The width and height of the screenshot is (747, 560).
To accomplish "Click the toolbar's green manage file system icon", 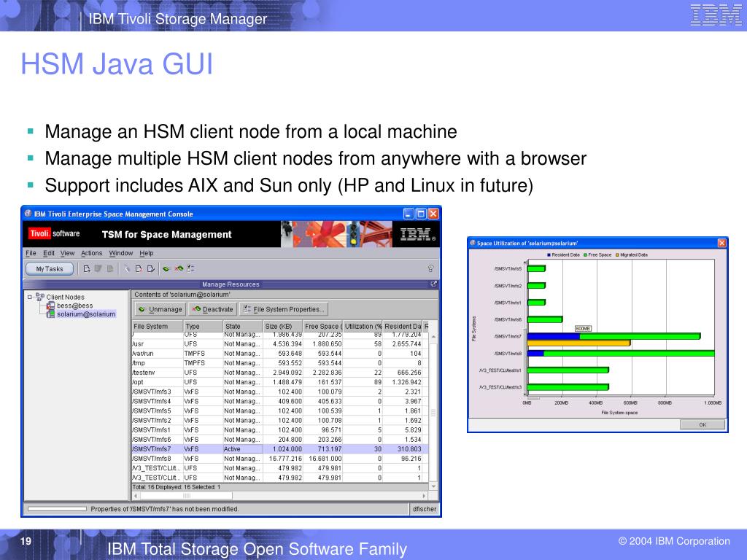I will (166, 269).
